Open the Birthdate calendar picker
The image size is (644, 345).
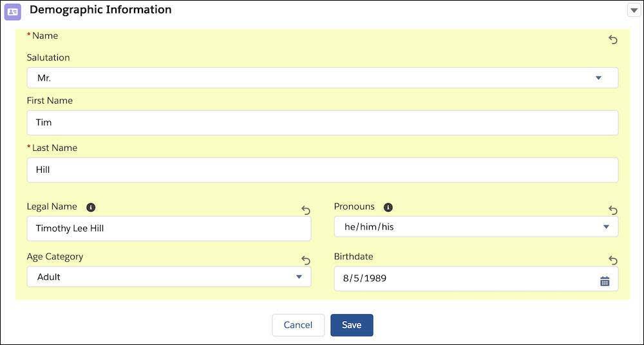604,281
